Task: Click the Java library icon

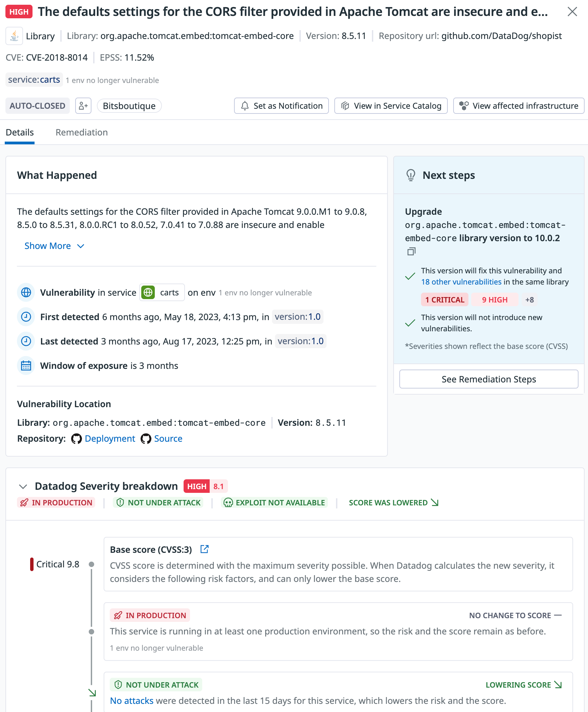Action: pyautogui.click(x=14, y=36)
